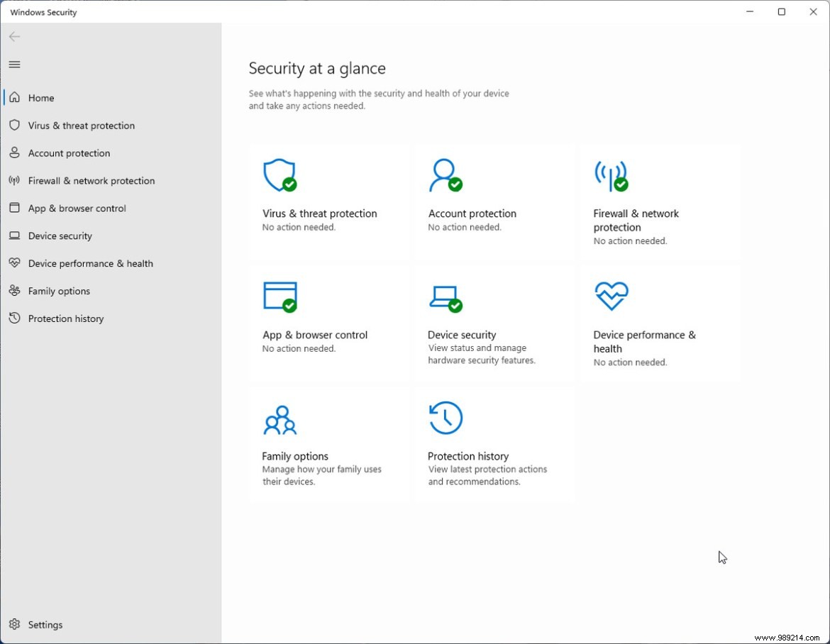
Task: Click the Device security laptop icon
Action: [x=446, y=296]
